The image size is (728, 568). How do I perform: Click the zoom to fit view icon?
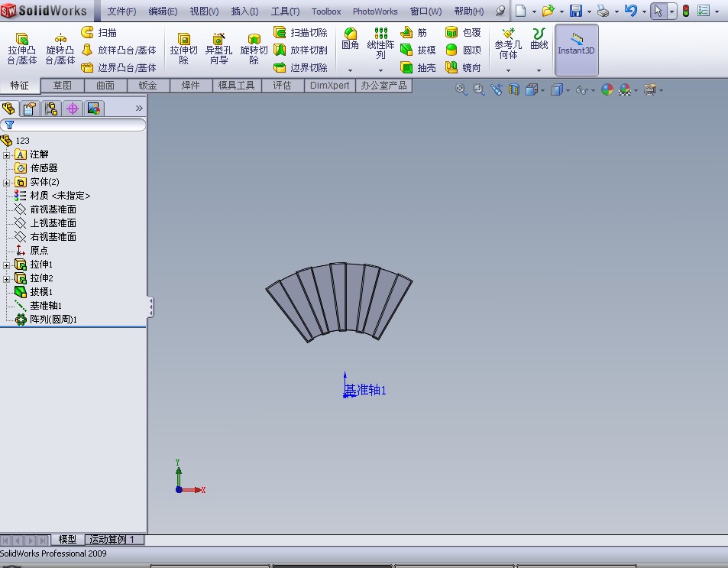point(461,89)
